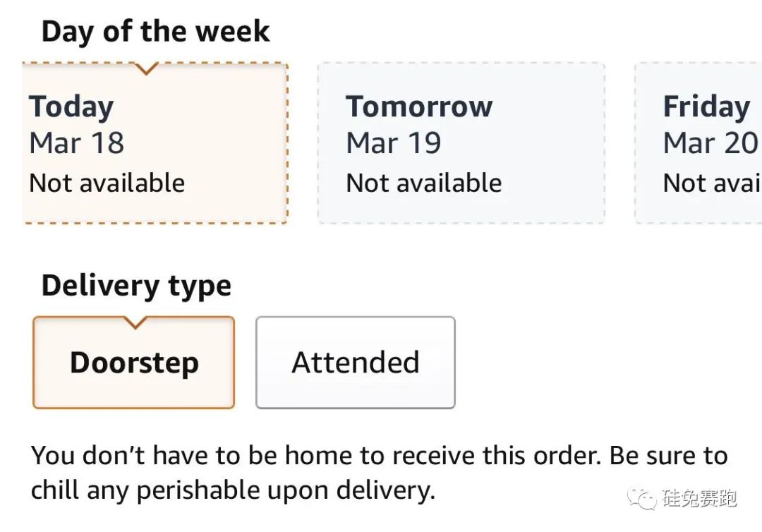Switch to Attended delivery type
The height and width of the screenshot is (532, 762).
(x=355, y=363)
